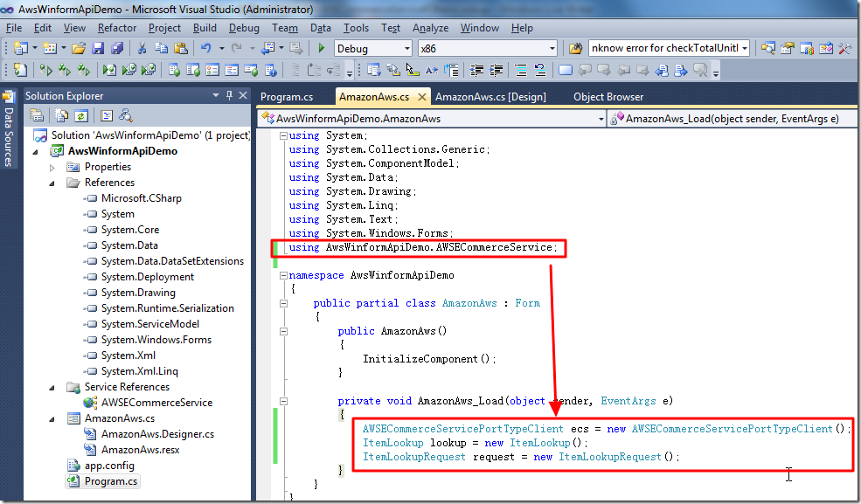Click the Open File folder icon

click(x=79, y=48)
